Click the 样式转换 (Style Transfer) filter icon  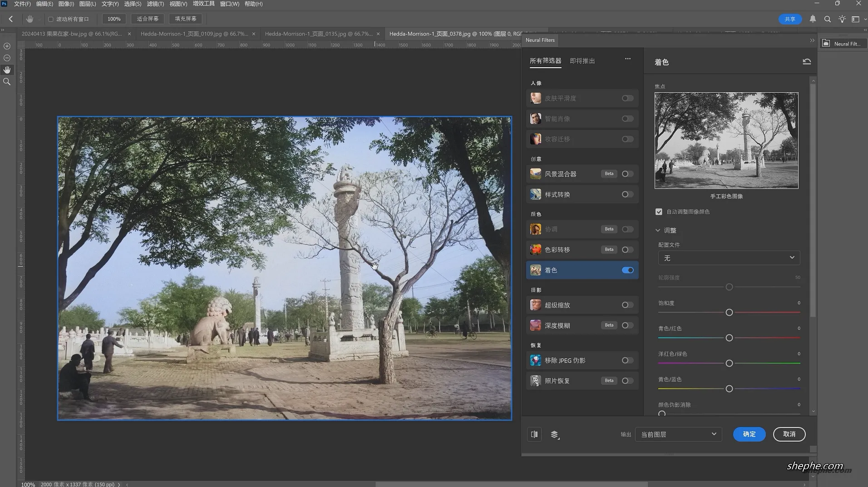536,194
